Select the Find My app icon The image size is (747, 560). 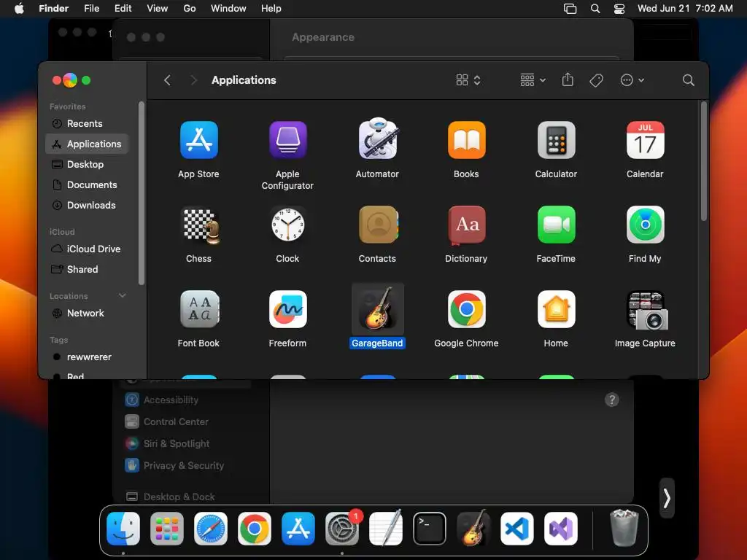coord(645,225)
